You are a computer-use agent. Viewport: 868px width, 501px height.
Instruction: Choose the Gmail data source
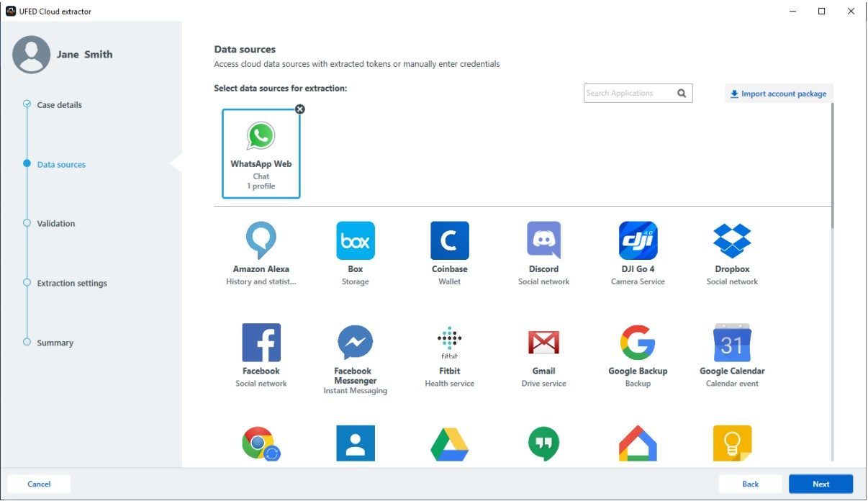(543, 343)
